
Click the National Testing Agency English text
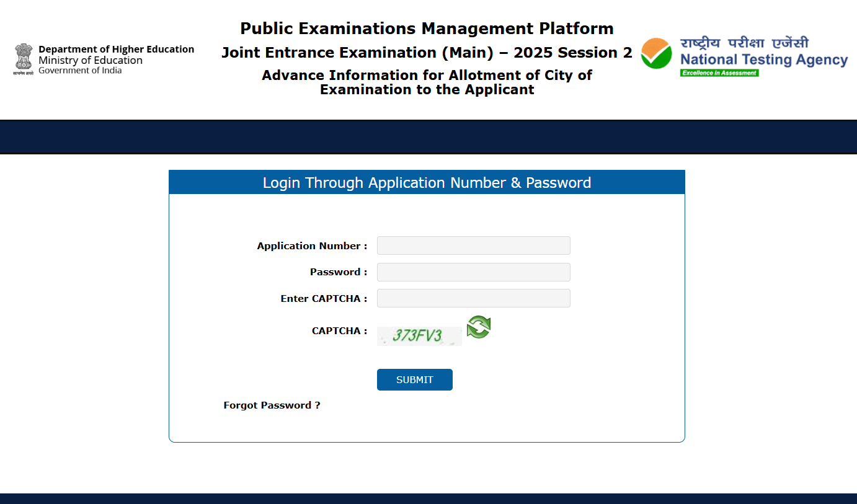click(763, 60)
